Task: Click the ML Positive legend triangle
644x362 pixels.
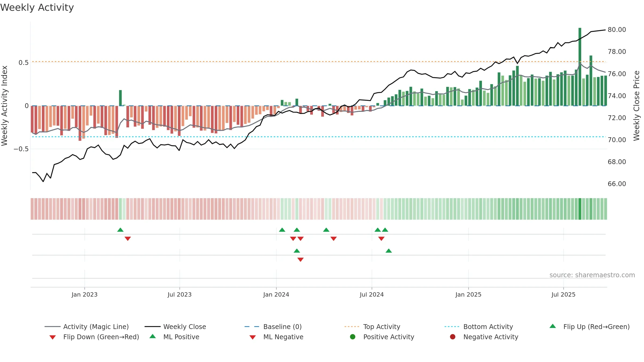Action: (153, 336)
